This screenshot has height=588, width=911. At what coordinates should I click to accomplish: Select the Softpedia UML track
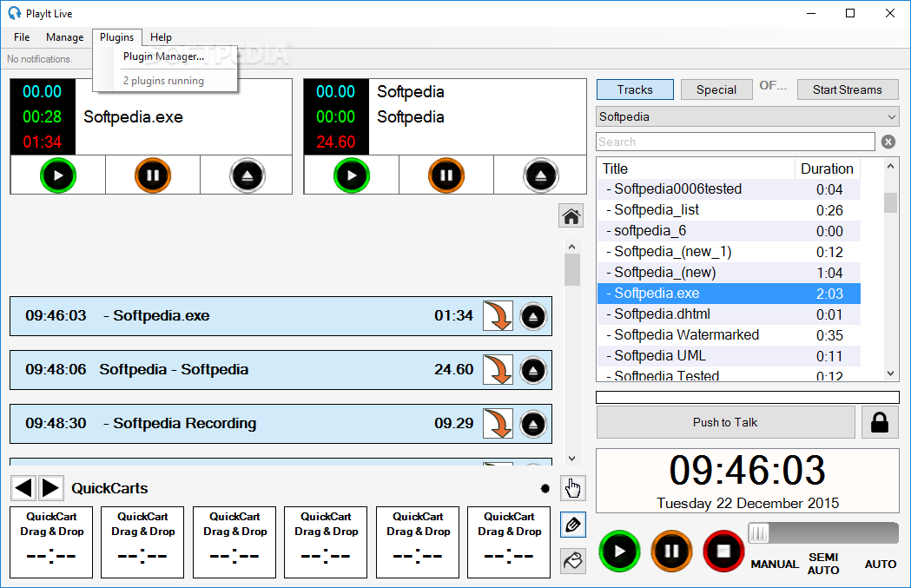point(729,355)
